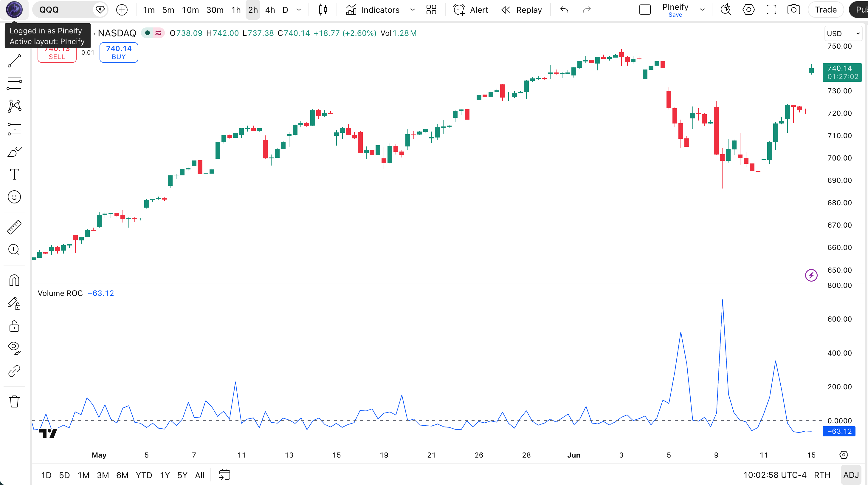Click the green market open status dot
This screenshot has height=485, width=868.
[147, 33]
